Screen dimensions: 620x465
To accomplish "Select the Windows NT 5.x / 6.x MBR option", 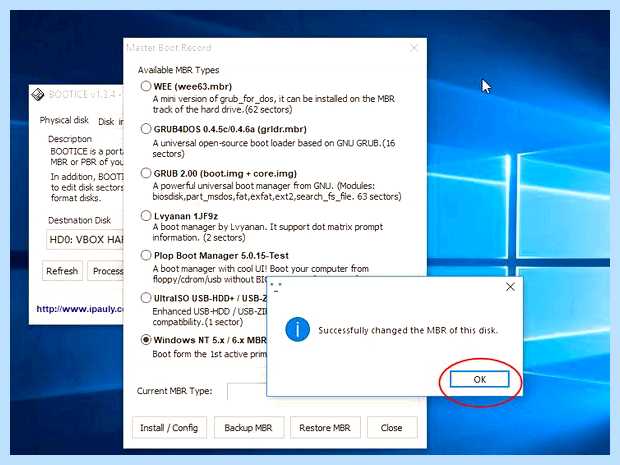I will click(146, 340).
